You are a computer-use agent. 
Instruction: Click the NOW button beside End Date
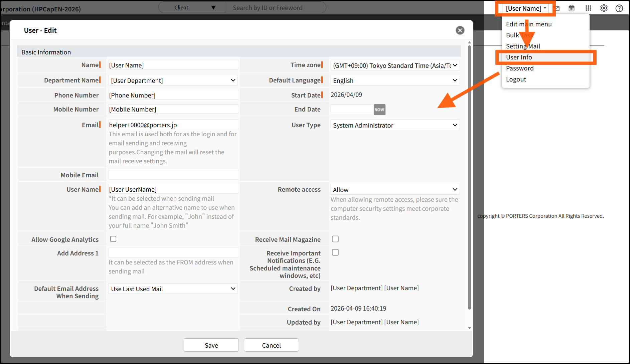379,110
